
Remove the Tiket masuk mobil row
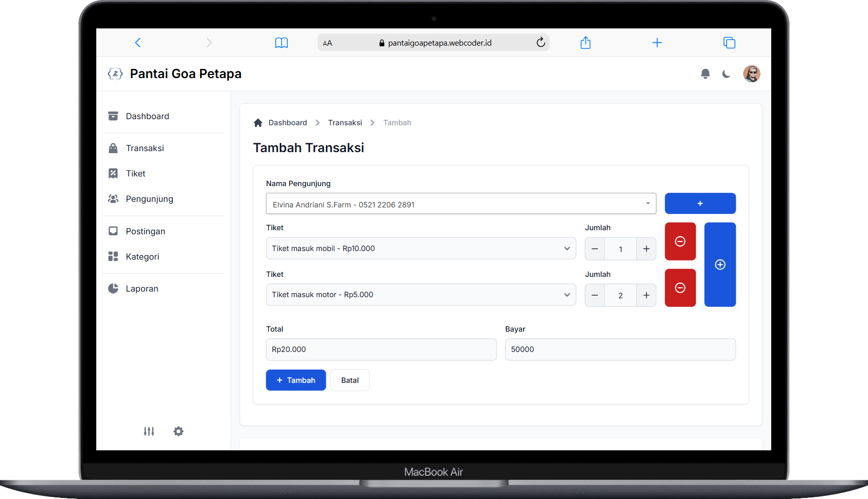coord(680,241)
